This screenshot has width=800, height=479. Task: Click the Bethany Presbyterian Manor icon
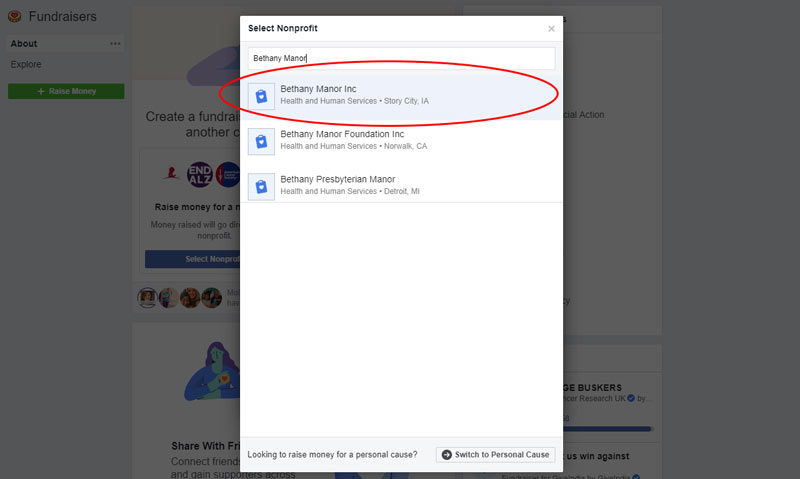[261, 186]
